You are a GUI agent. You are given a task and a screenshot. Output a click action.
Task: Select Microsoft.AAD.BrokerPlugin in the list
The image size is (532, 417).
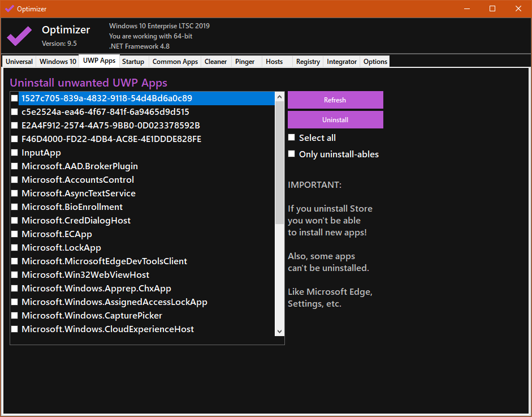point(80,166)
